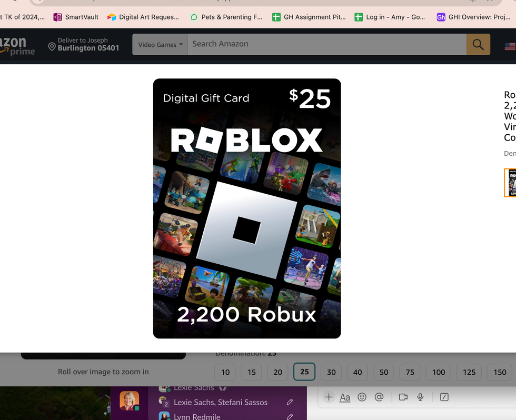This screenshot has width=516, height=420.
Task: Select denomination 25
Action: 304,372
